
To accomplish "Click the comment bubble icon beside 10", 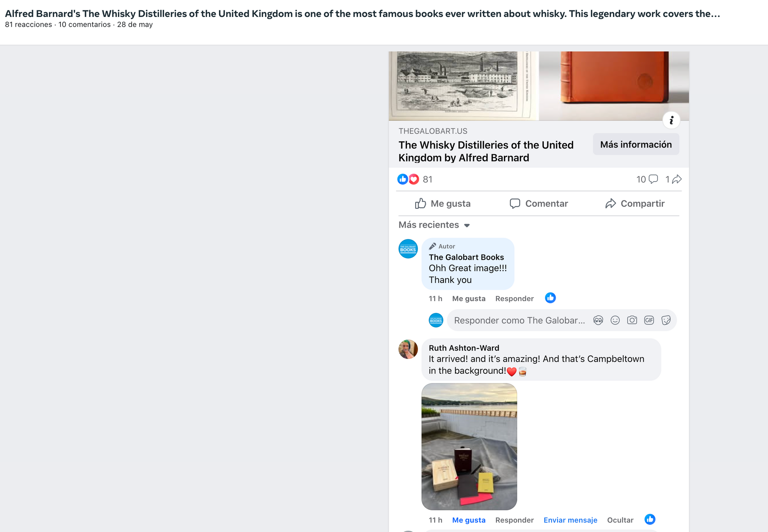I will [x=653, y=180].
